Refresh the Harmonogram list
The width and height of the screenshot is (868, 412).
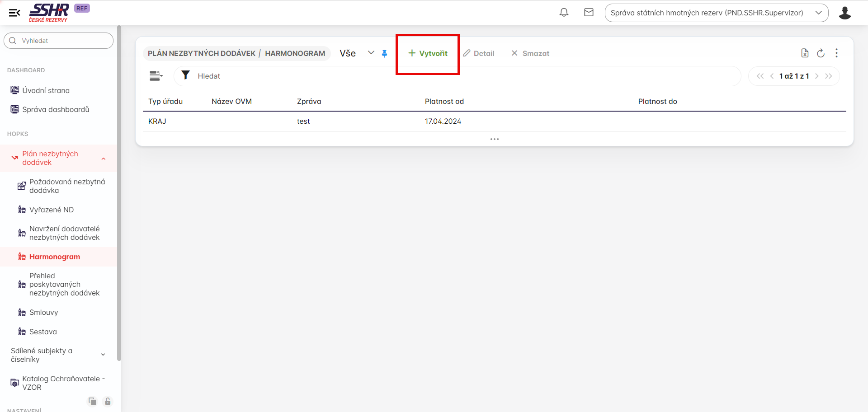(x=821, y=53)
